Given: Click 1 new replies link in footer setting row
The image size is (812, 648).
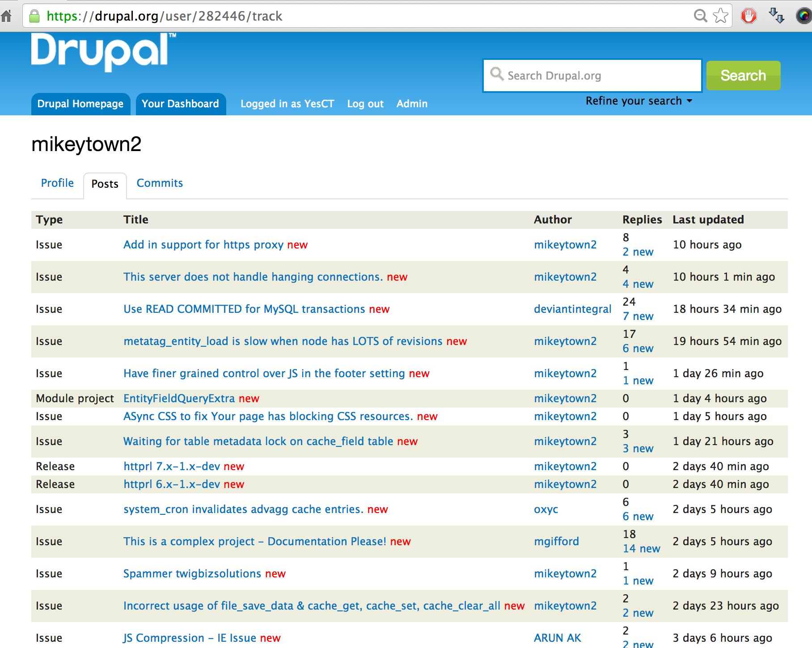Looking at the screenshot, I should click(x=638, y=381).
